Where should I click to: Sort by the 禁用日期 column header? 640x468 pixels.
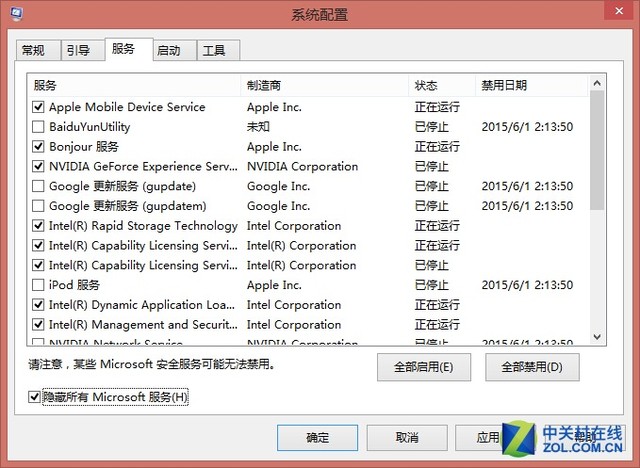(532, 85)
